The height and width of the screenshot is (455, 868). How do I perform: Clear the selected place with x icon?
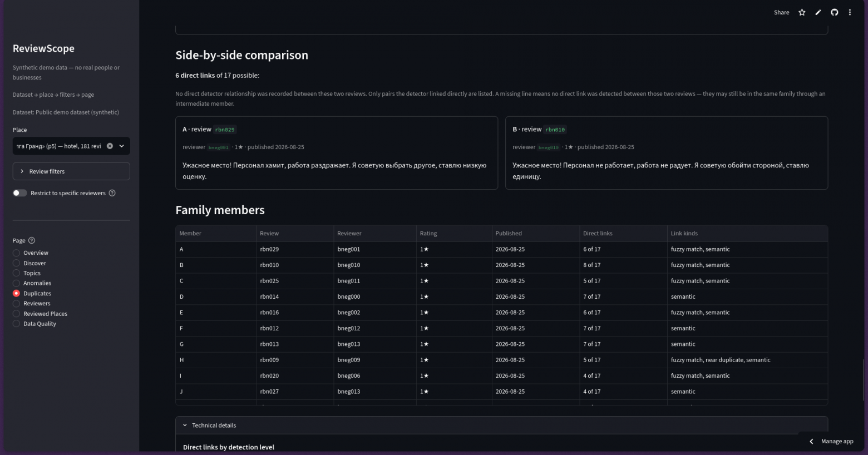click(110, 146)
